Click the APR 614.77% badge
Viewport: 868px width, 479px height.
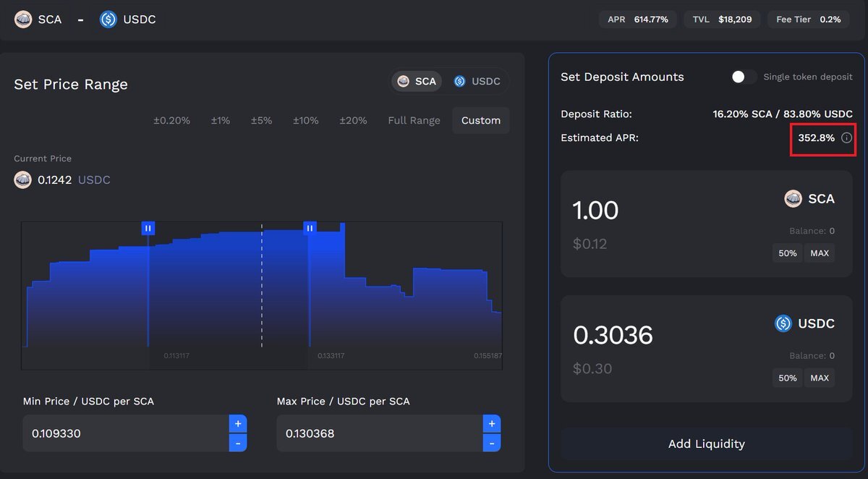pos(639,20)
